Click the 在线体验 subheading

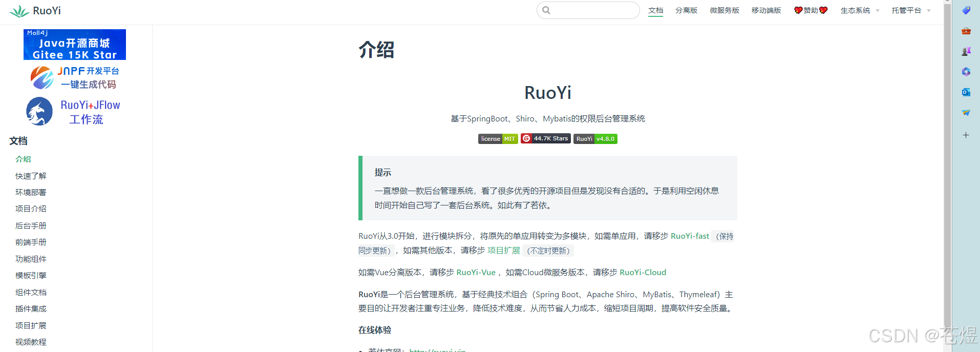(x=375, y=330)
